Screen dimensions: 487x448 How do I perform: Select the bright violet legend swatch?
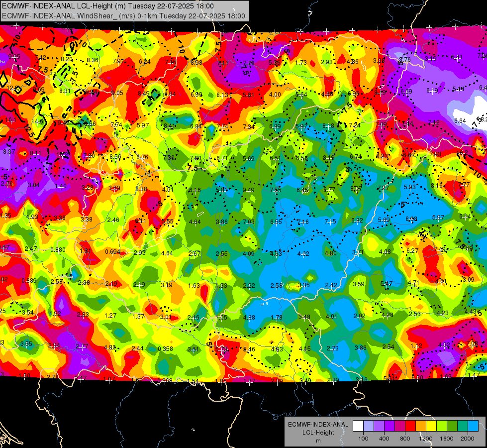click(x=390, y=426)
